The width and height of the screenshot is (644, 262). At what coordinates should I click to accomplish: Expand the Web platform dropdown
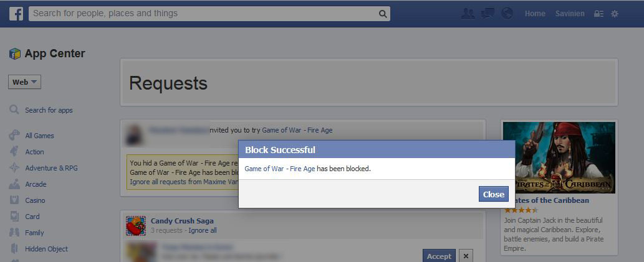coord(25,82)
